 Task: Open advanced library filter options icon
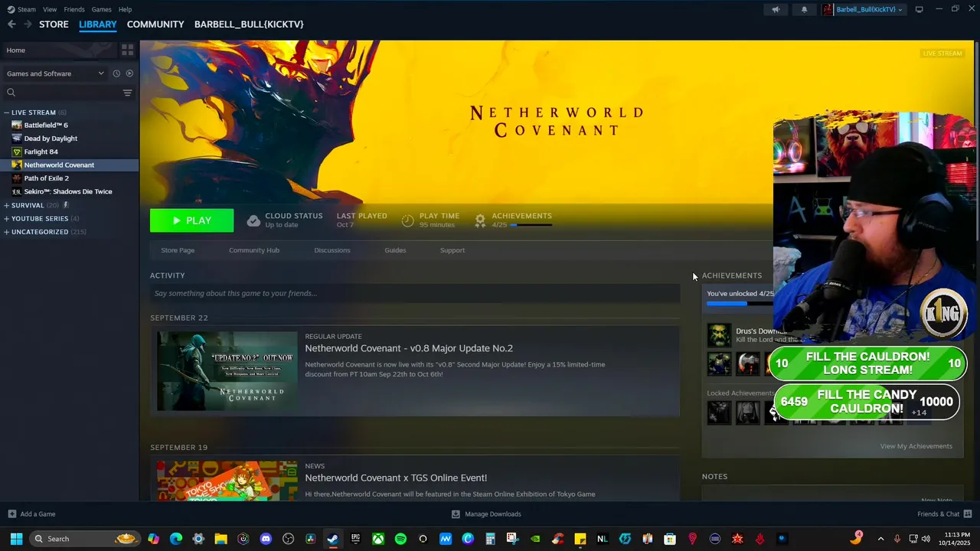tap(127, 93)
